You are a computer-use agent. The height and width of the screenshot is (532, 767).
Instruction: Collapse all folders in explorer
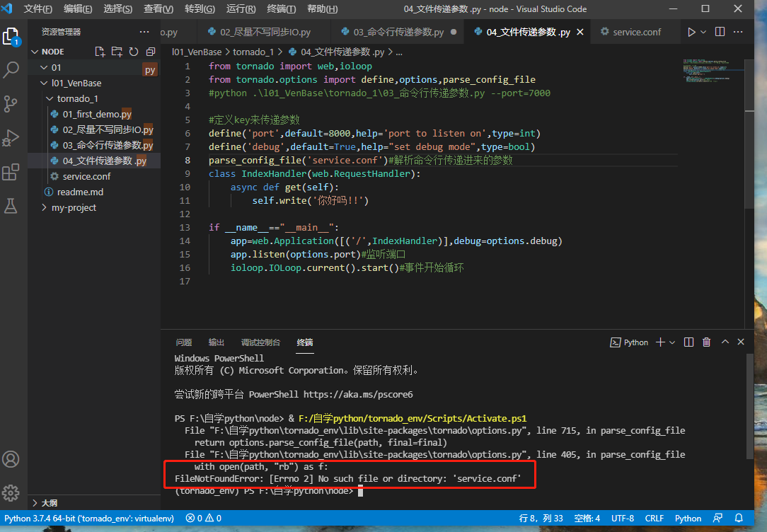pos(151,52)
